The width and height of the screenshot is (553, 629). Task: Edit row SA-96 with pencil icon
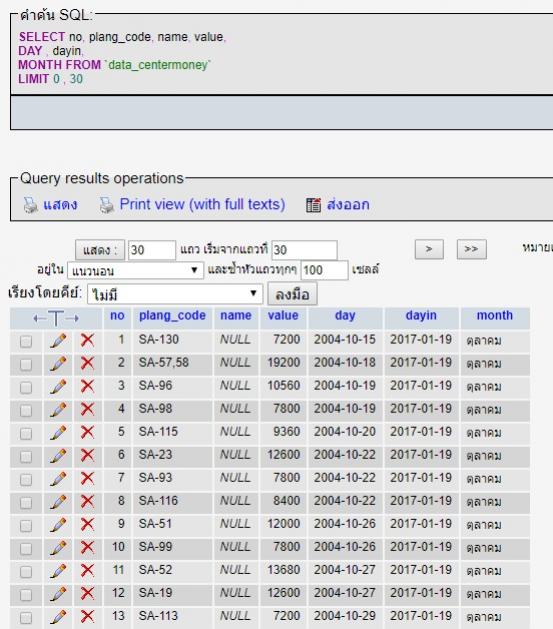(x=58, y=387)
